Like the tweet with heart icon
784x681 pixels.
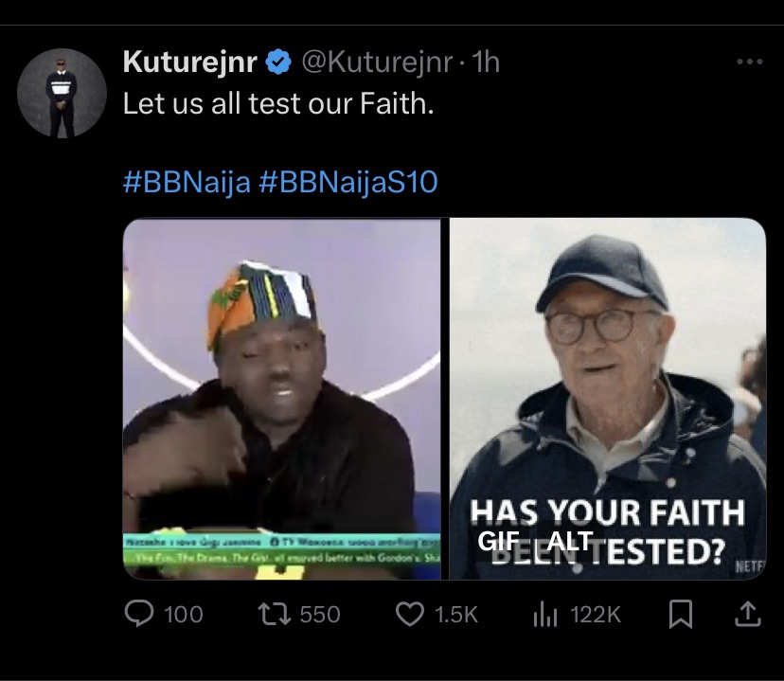pyautogui.click(x=409, y=615)
